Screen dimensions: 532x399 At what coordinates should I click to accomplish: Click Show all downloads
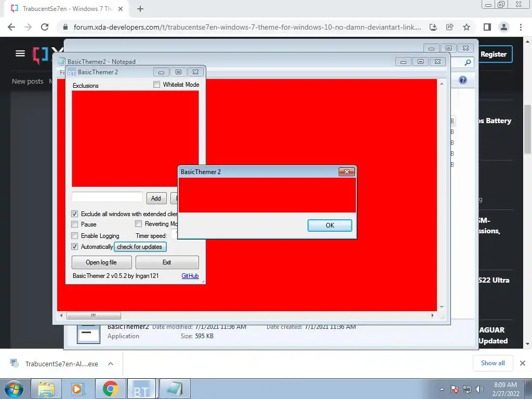coord(493,363)
